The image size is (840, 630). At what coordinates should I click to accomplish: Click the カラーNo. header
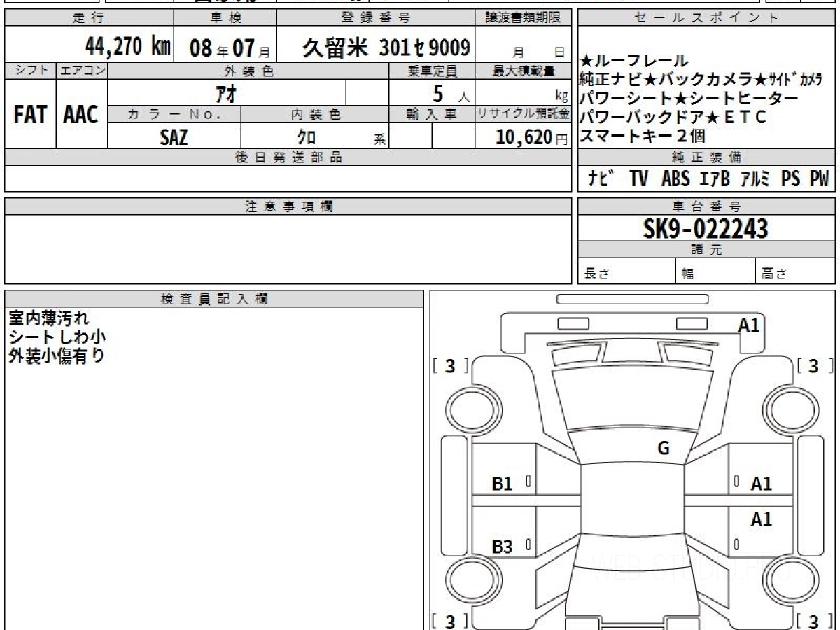point(175,114)
